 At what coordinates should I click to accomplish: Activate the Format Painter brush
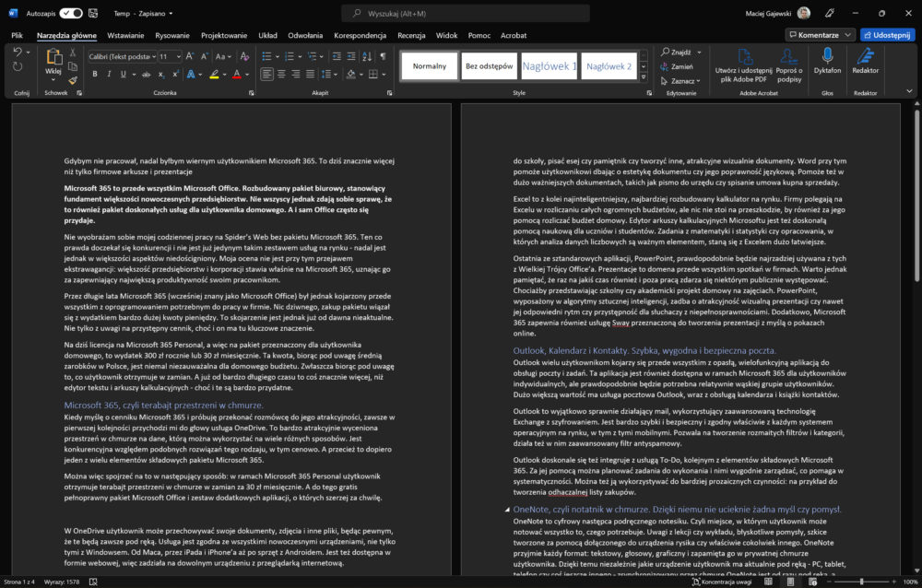point(73,80)
